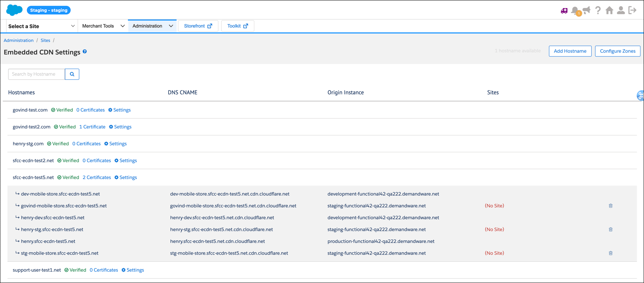Image resolution: width=644 pixels, height=283 pixels.
Task: Click the DNS CNAME column header
Action: 182,92
